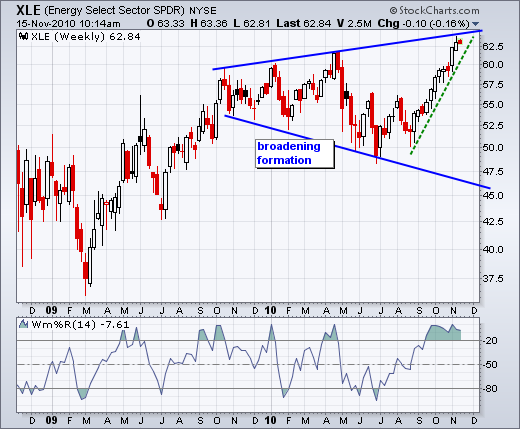The height and width of the screenshot is (429, 520).
Task: Click the open value 'O 63.33'
Action: 165,24
